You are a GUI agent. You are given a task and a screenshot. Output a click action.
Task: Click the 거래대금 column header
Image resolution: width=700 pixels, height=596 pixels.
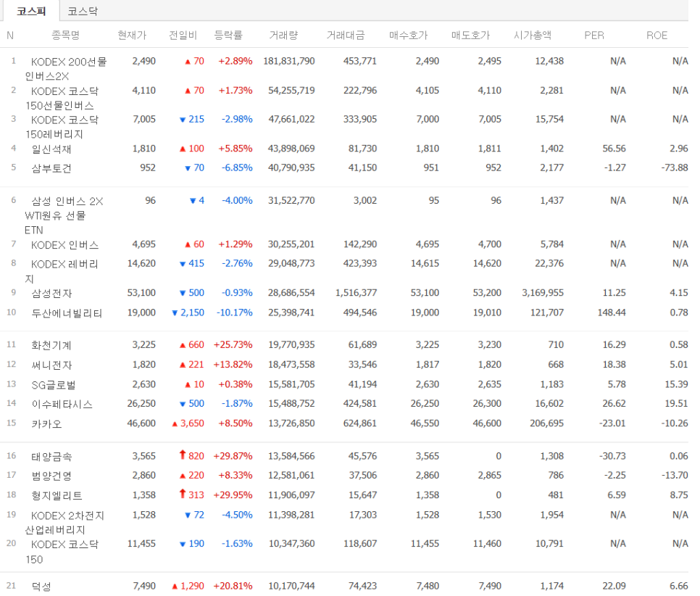pos(346,35)
